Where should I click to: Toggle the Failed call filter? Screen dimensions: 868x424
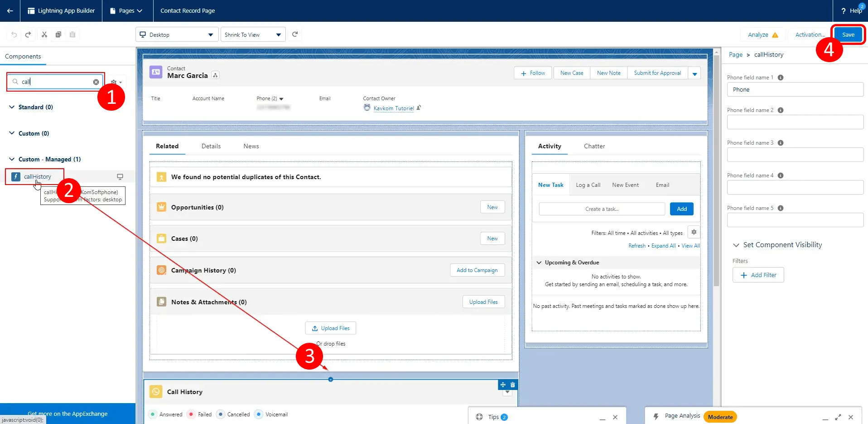(x=192, y=414)
